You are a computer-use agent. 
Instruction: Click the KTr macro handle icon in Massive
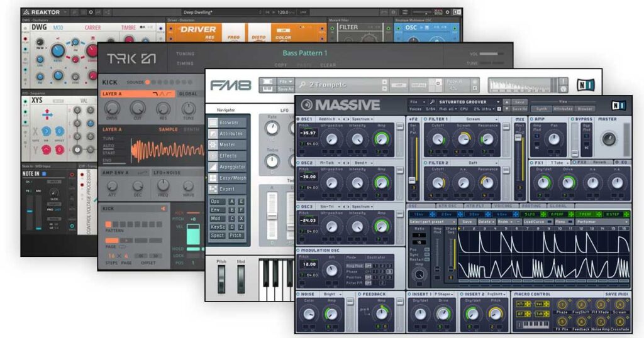pyautogui.click(x=528, y=304)
